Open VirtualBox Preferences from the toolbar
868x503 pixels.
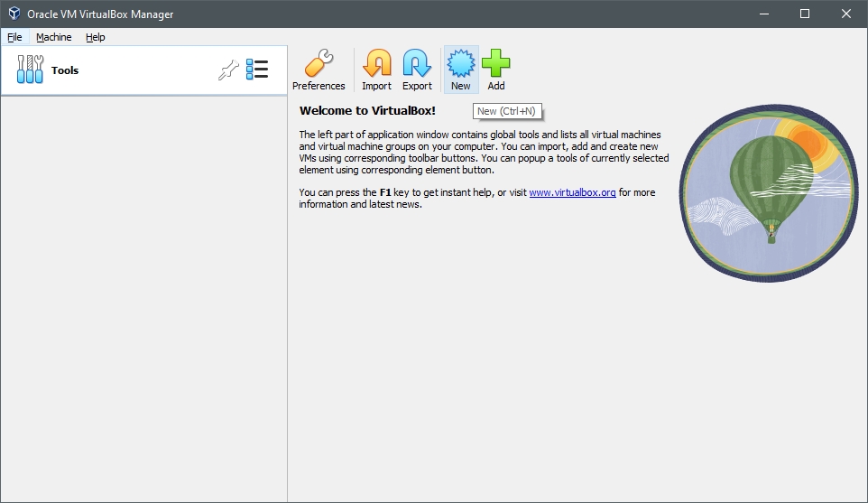[x=319, y=70]
